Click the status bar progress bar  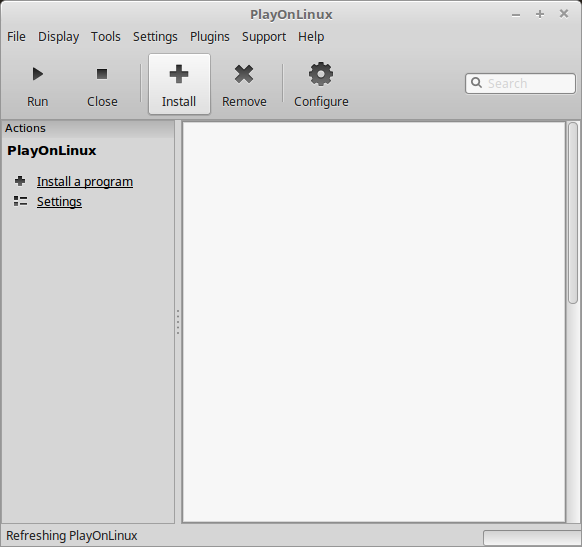[532, 538]
